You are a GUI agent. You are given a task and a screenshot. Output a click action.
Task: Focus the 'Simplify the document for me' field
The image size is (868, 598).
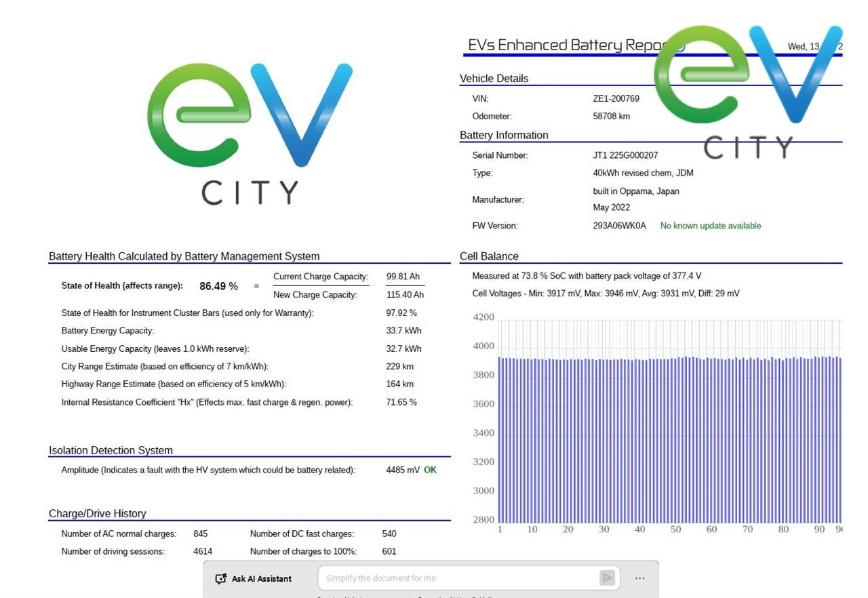coord(458,578)
